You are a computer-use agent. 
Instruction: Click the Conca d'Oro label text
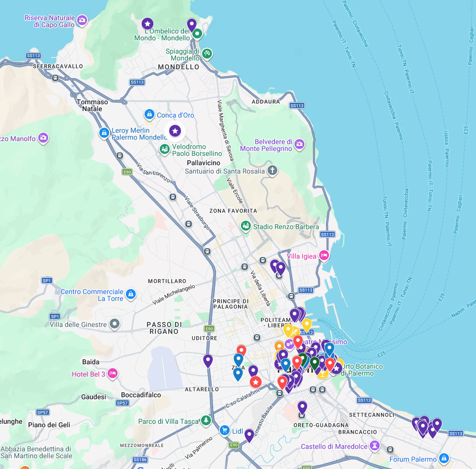(176, 115)
